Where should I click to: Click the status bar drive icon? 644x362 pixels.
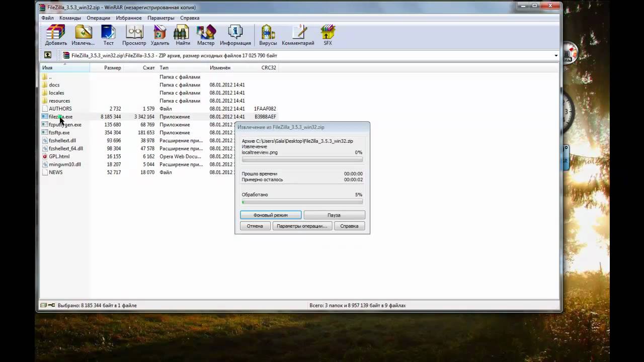point(43,305)
